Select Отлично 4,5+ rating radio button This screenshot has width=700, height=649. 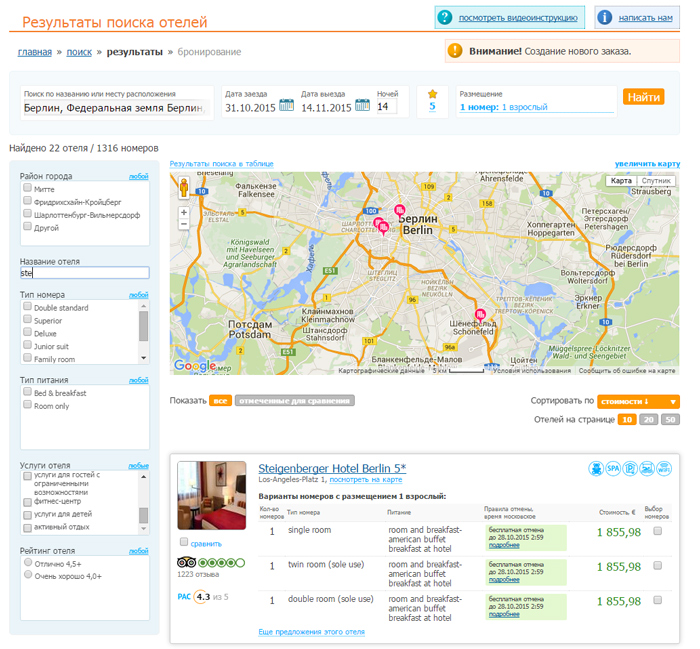pyautogui.click(x=28, y=562)
